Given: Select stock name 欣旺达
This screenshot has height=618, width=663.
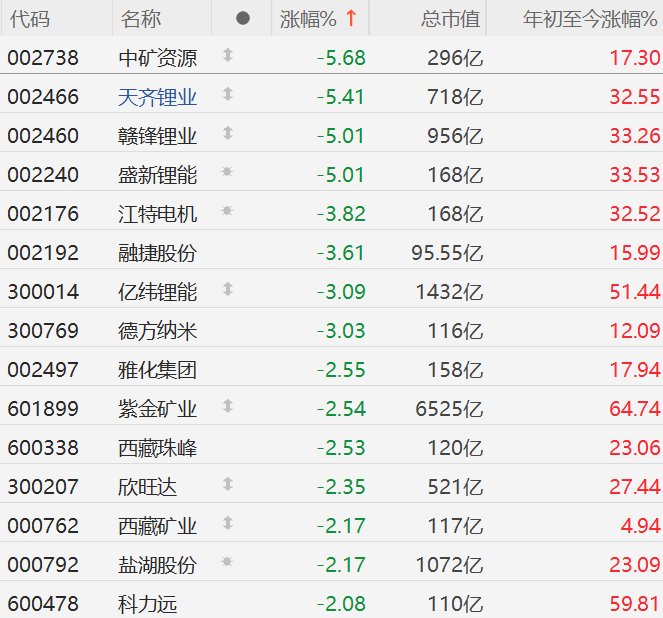Looking at the screenshot, I should [x=147, y=487].
